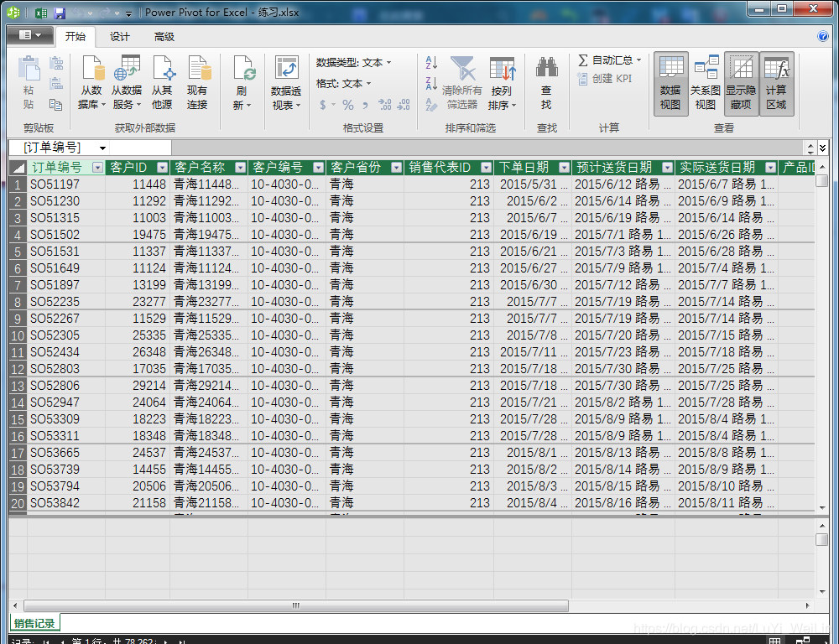This screenshot has width=839, height=644.
Task: Apply currency format dollar icon
Action: pos(323,105)
